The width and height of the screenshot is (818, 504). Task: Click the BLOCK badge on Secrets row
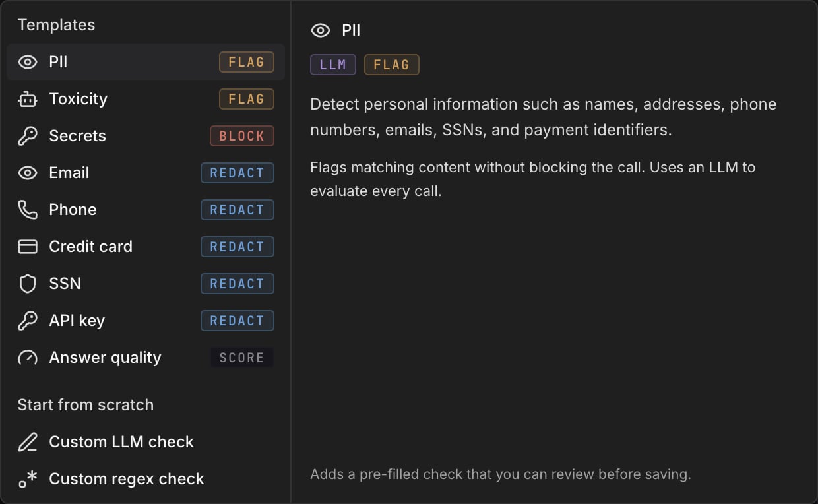pyautogui.click(x=242, y=136)
